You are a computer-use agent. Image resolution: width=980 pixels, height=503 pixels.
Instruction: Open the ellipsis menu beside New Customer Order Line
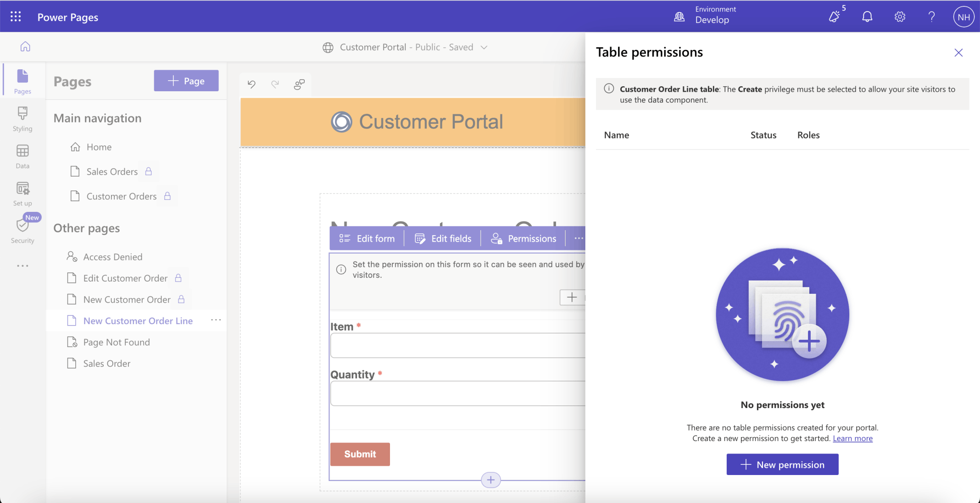216,320
